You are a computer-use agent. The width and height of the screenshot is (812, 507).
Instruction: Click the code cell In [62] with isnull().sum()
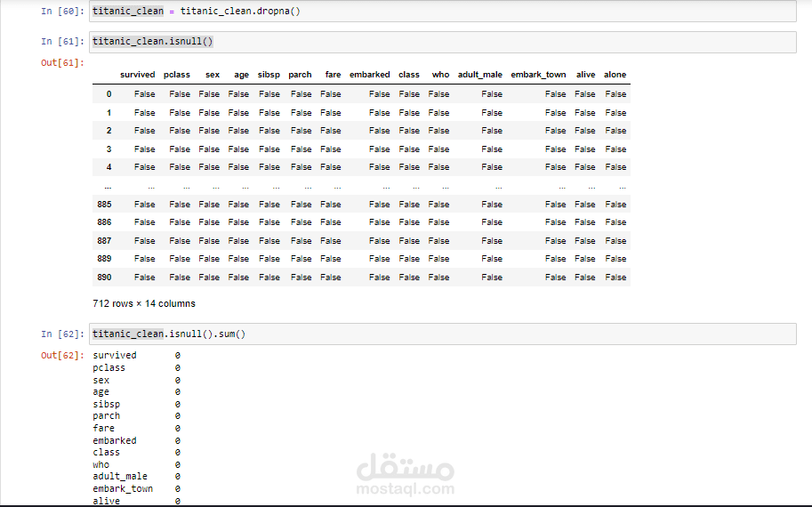pyautogui.click(x=443, y=334)
